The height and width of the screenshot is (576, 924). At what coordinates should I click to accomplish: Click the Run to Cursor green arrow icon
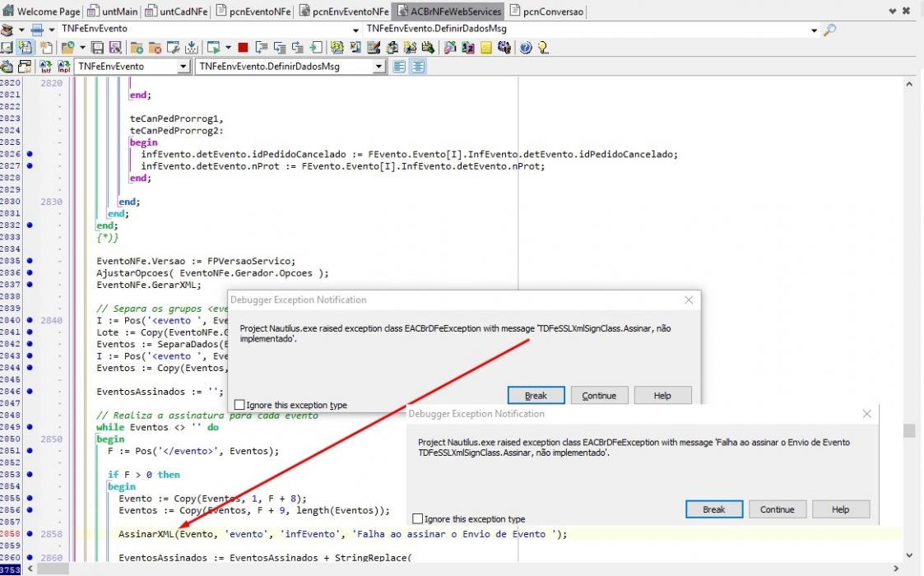pos(316,47)
